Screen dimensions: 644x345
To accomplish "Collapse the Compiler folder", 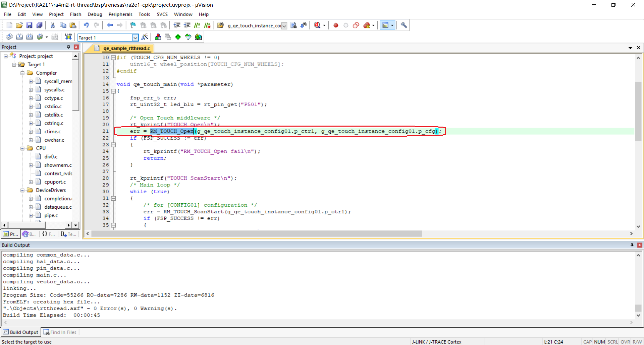I will tap(22, 73).
